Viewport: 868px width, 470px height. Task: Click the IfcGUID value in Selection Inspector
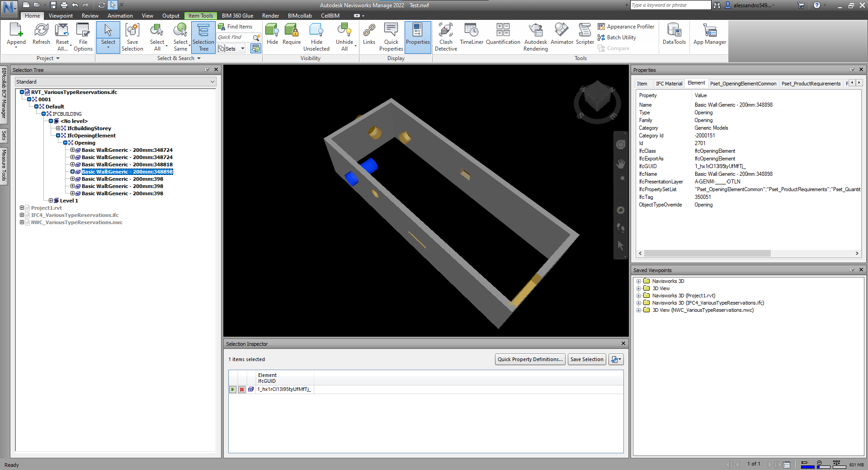(284, 389)
